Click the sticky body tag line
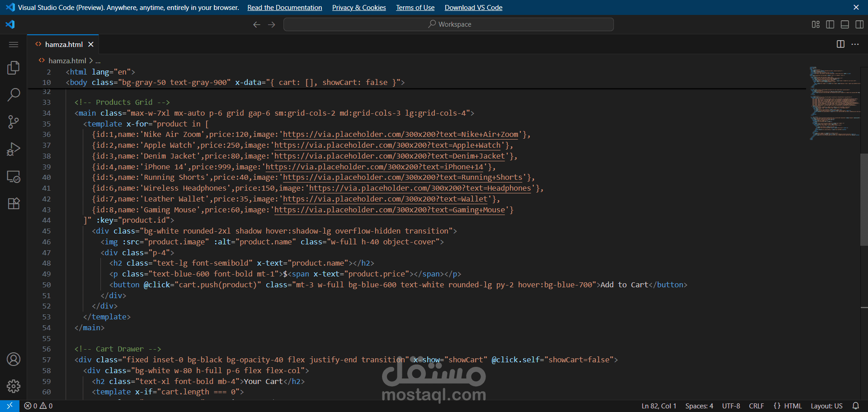 click(x=235, y=82)
